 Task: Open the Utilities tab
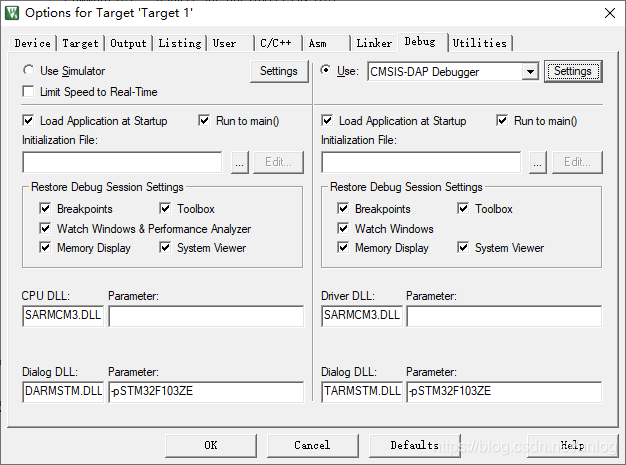[480, 43]
